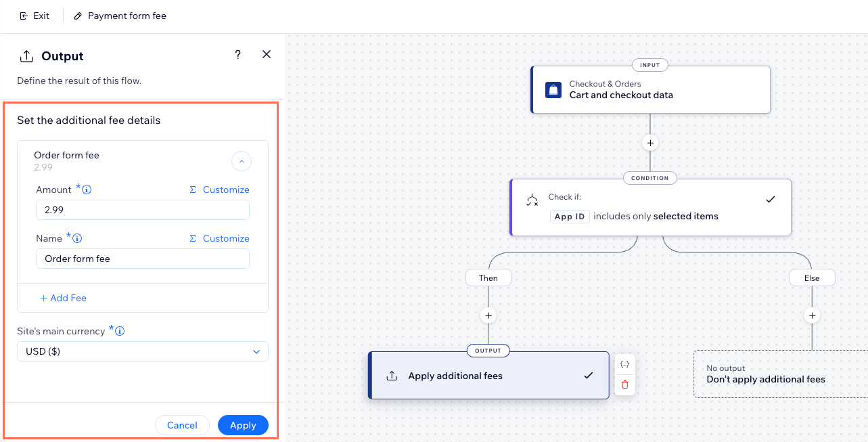
Task: Click plus icon below Then branch
Action: pos(488,315)
